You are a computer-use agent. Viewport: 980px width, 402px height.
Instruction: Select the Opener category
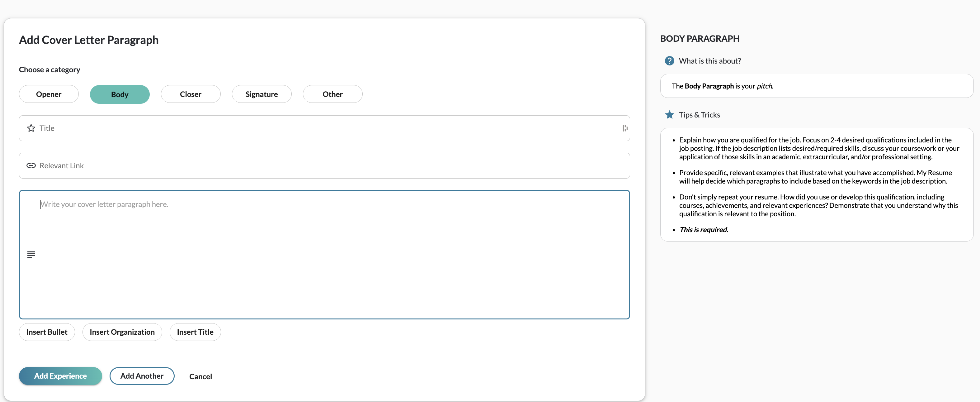click(49, 94)
